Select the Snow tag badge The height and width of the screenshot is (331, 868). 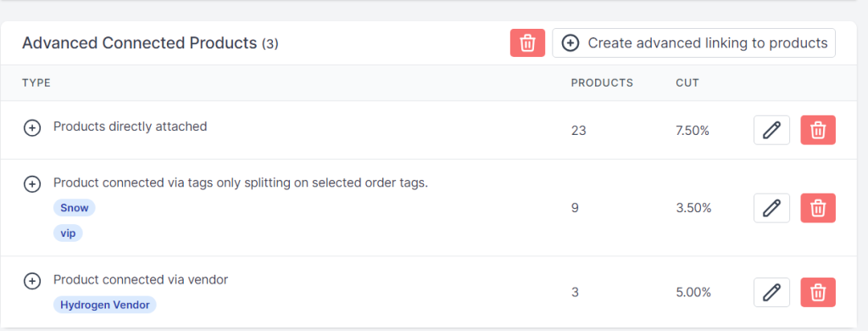point(75,208)
